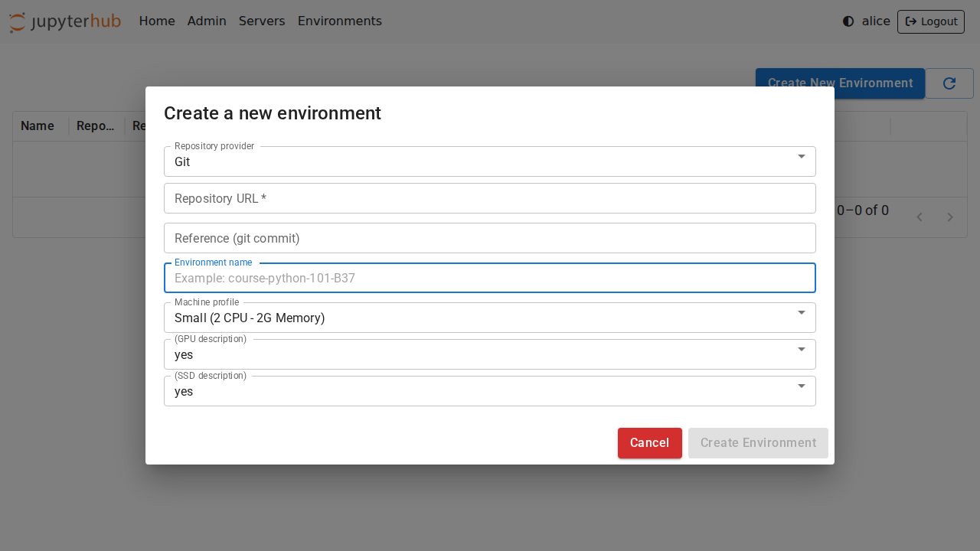The height and width of the screenshot is (551, 980).
Task: Go to previous page arrow
Action: tap(920, 217)
